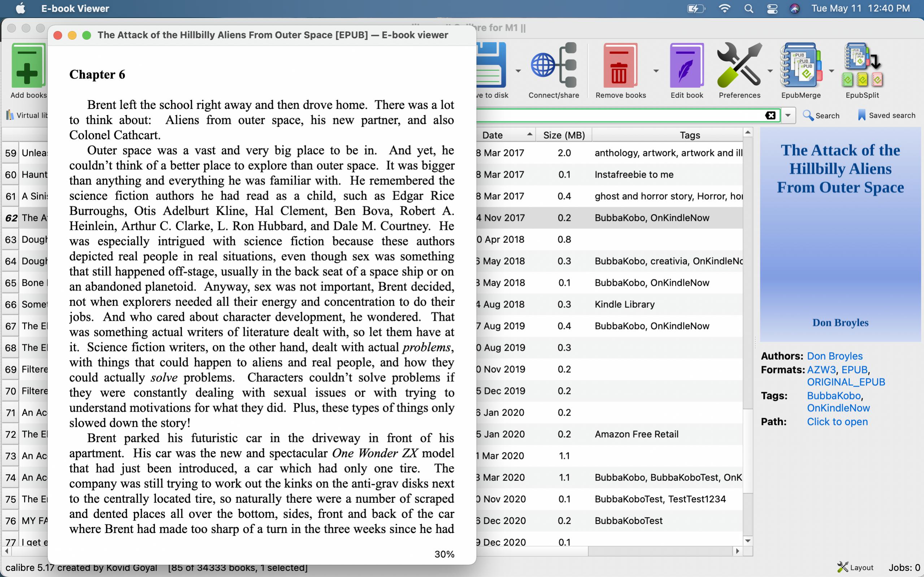
Task: Open Saved search bookmark
Action: pos(886,115)
